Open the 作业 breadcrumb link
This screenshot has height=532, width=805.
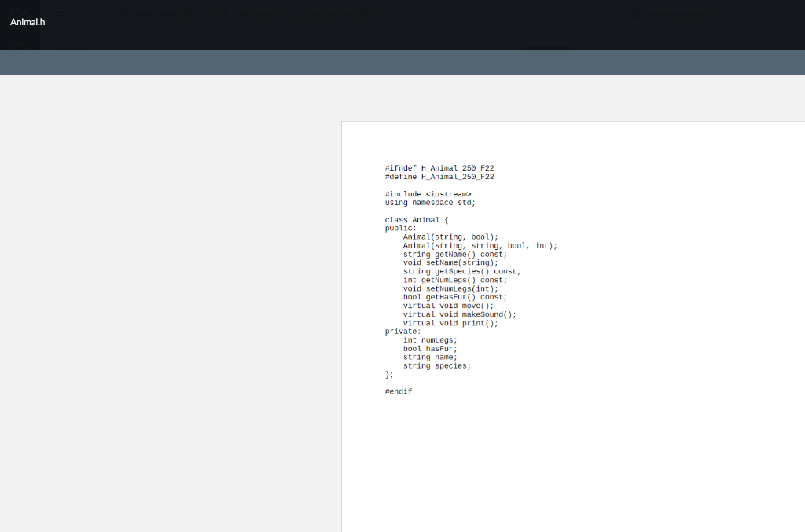219,14
